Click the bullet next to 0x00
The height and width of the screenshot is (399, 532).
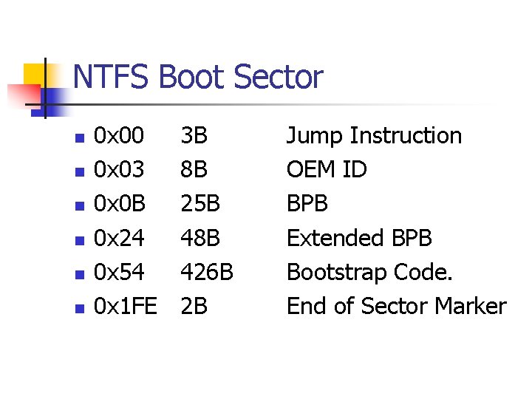point(81,137)
